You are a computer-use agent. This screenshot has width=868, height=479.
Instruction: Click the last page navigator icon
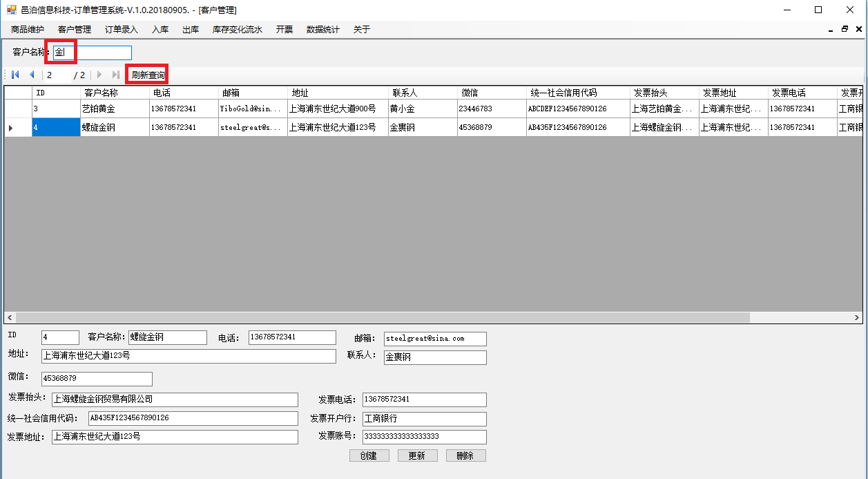click(116, 75)
